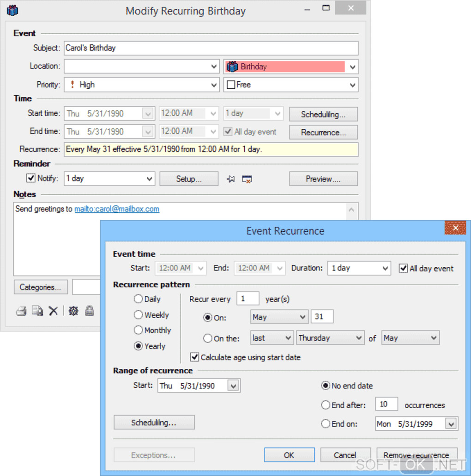Click the pin reminder icon
The height and width of the screenshot is (476, 471).
[x=231, y=179]
